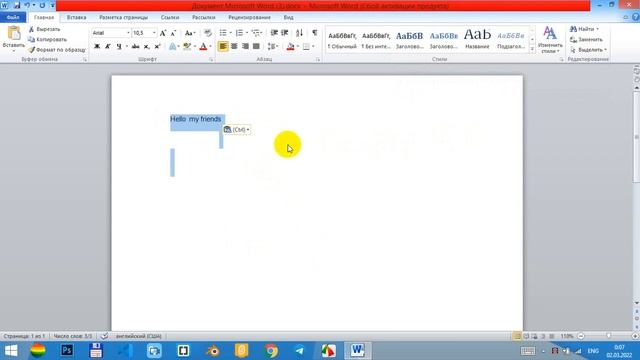The width and height of the screenshot is (640, 360).
Task: Adjust the zoom slider handle
Action: tap(608, 336)
